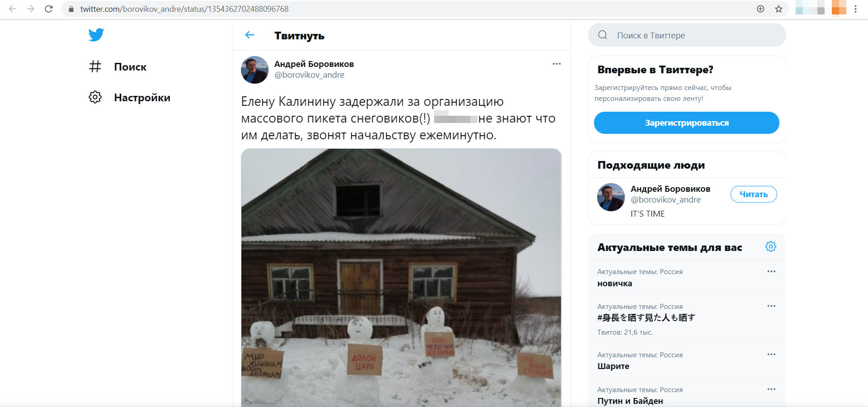868x407 pixels.
Task: Open the snowmen photo in tweet
Action: (401, 278)
